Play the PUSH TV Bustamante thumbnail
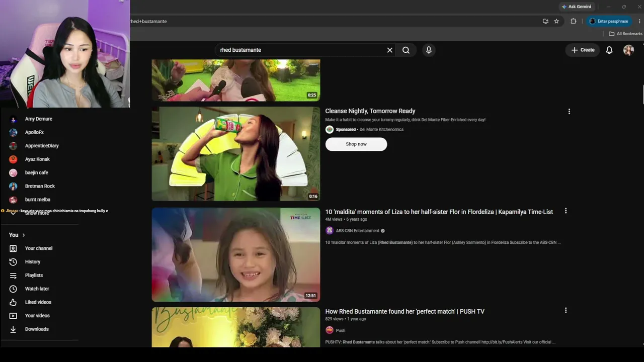Viewport: 644px width, 362px height. [x=236, y=327]
